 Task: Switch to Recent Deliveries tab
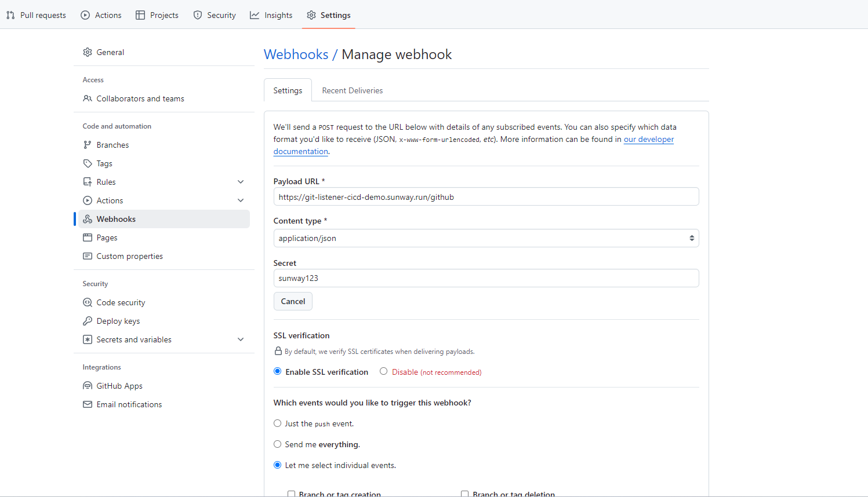click(352, 90)
